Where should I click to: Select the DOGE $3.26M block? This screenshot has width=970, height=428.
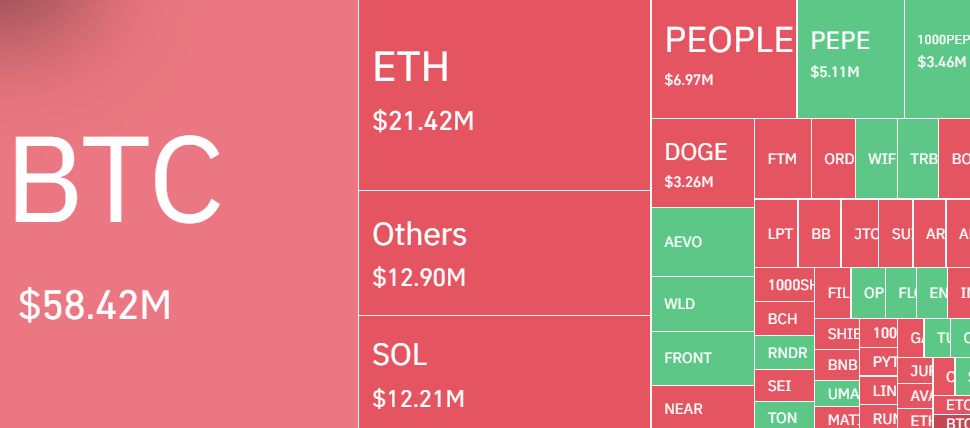702,163
